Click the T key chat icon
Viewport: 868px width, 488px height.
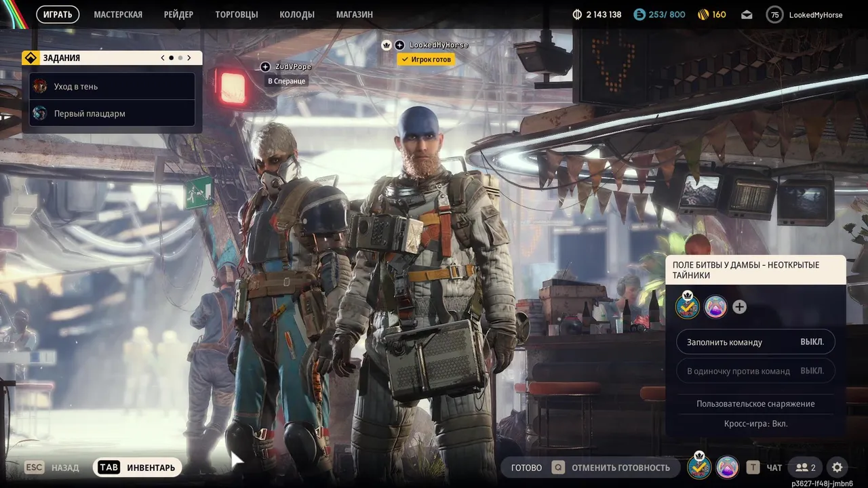tap(753, 467)
